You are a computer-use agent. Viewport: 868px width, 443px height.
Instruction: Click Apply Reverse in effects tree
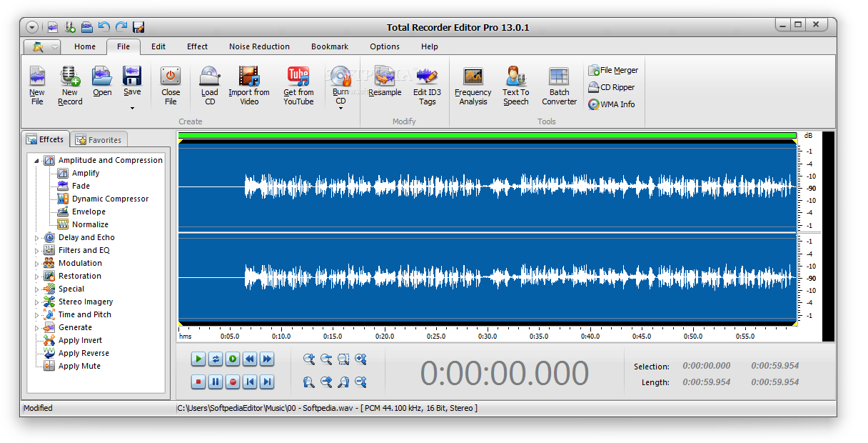pyautogui.click(x=76, y=353)
